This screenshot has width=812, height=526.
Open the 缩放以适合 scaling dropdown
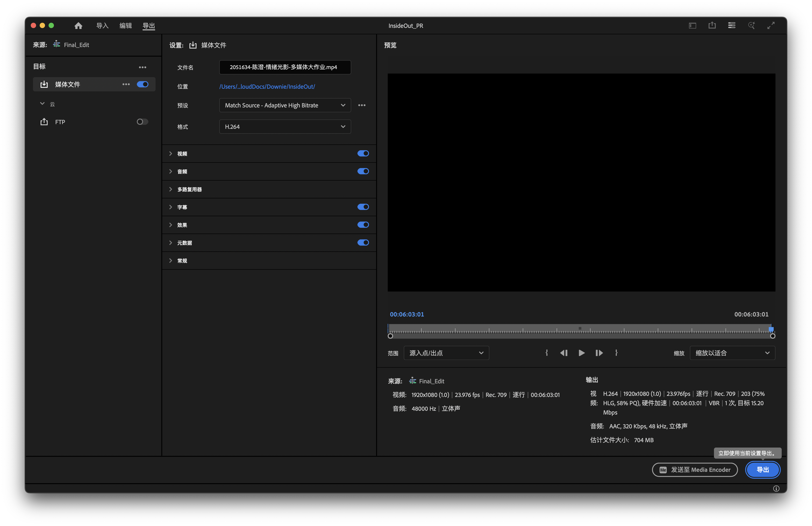732,353
